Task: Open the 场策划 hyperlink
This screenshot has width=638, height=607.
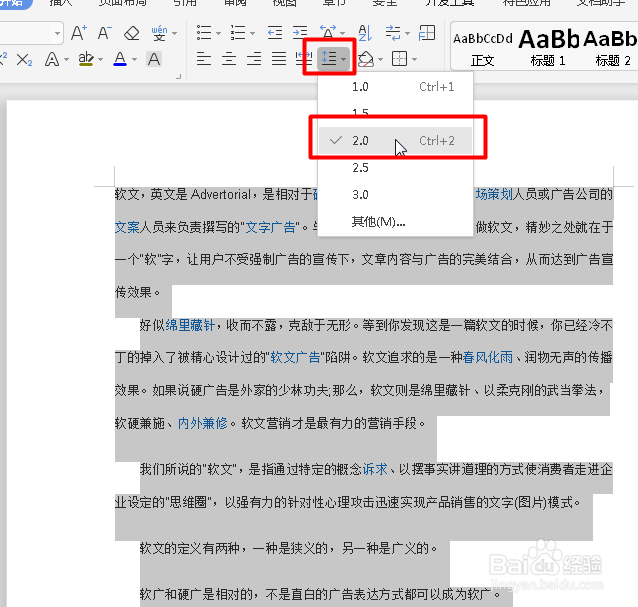Action: [x=494, y=194]
